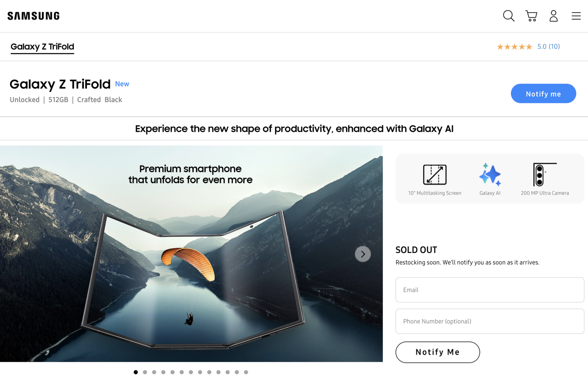Click the 200 MP Ultra Camera icon
588x375 pixels.
point(545,175)
